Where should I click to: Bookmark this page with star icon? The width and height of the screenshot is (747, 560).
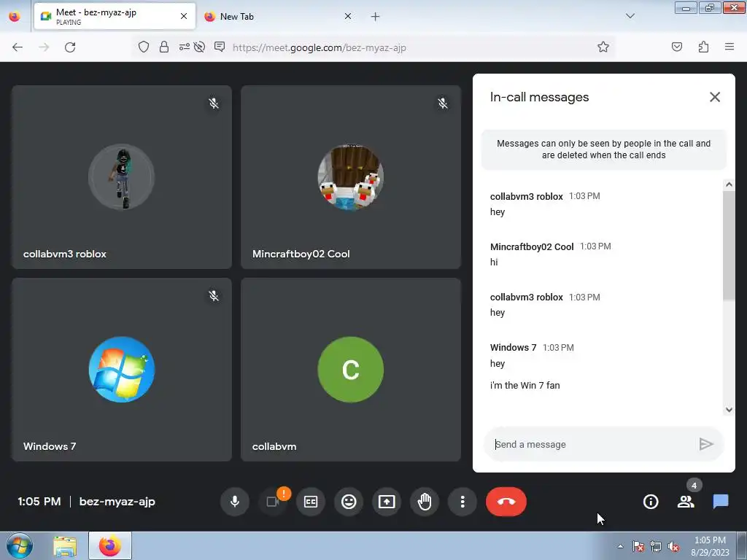[x=603, y=47]
